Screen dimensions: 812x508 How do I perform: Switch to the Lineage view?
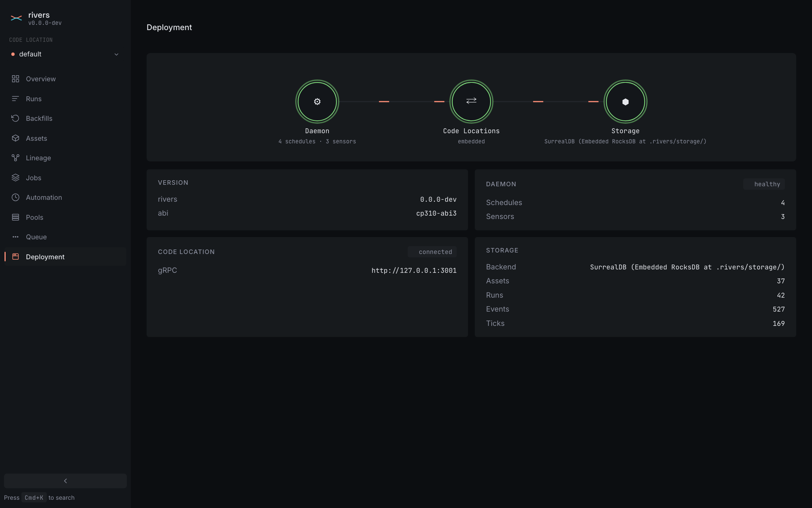click(65, 158)
